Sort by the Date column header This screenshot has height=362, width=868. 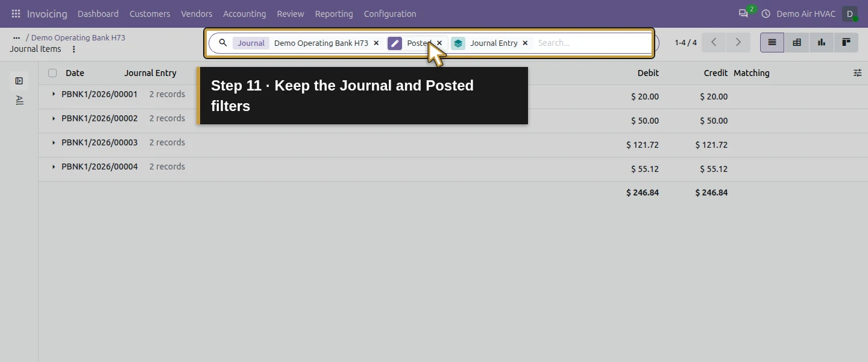click(75, 73)
